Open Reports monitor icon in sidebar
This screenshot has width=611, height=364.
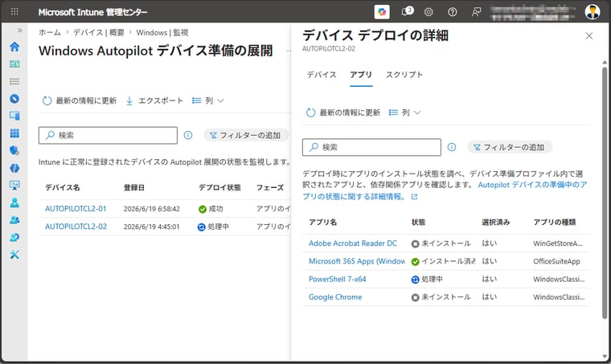pyautogui.click(x=14, y=186)
